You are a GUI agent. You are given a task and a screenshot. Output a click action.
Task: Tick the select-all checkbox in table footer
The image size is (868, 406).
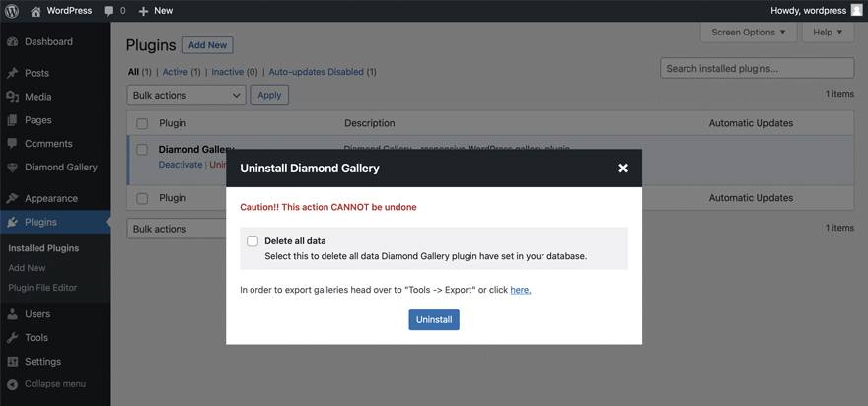[x=142, y=198]
